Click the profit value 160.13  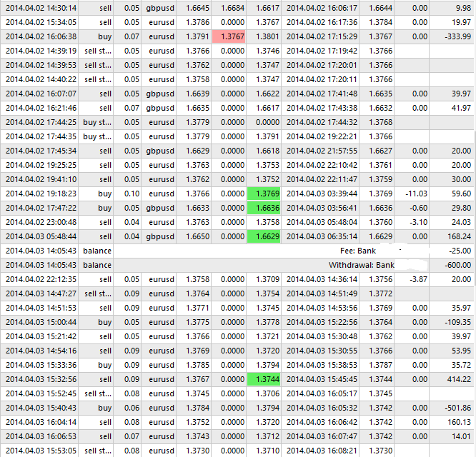click(459, 422)
